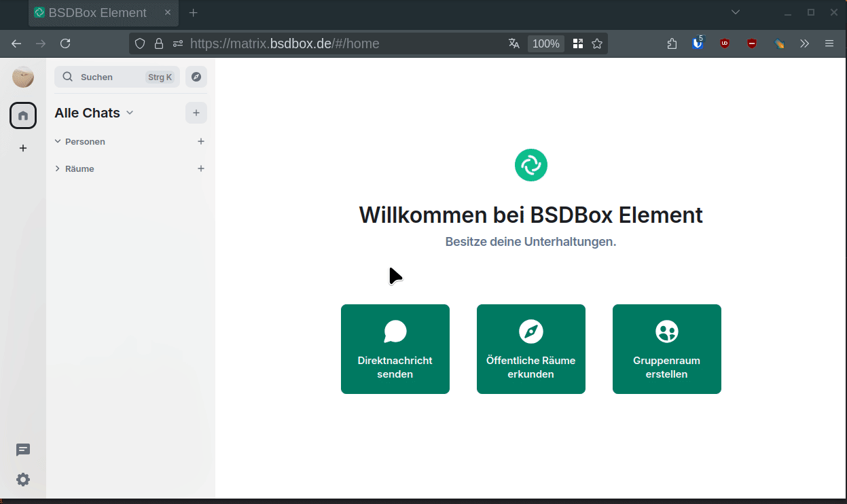Create a new space with plus icon

click(23, 148)
